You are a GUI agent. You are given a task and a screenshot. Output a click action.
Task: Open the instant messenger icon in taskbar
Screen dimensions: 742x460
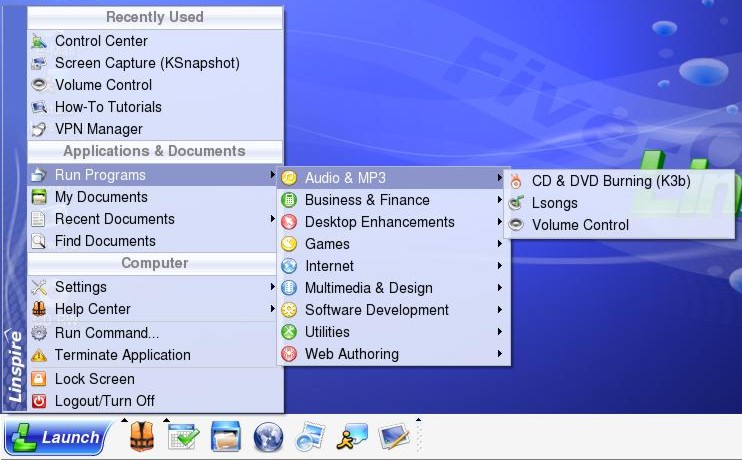coord(352,437)
